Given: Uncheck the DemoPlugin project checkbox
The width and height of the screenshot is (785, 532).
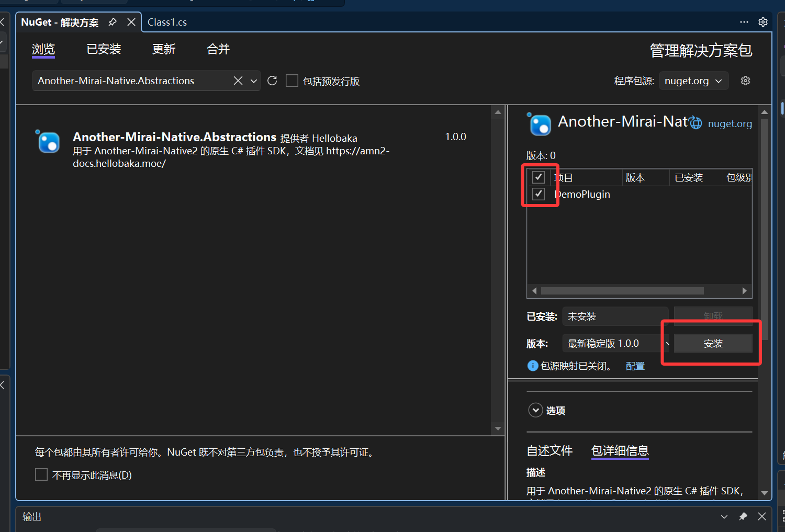Looking at the screenshot, I should click(x=539, y=194).
